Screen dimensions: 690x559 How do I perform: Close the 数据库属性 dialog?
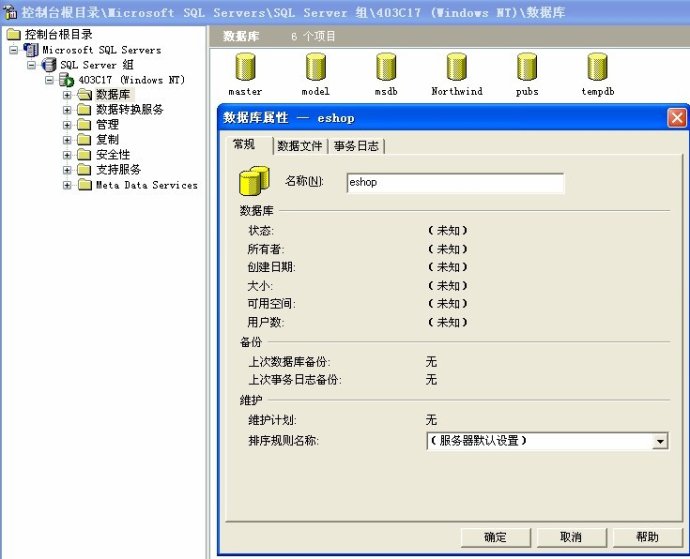677,118
